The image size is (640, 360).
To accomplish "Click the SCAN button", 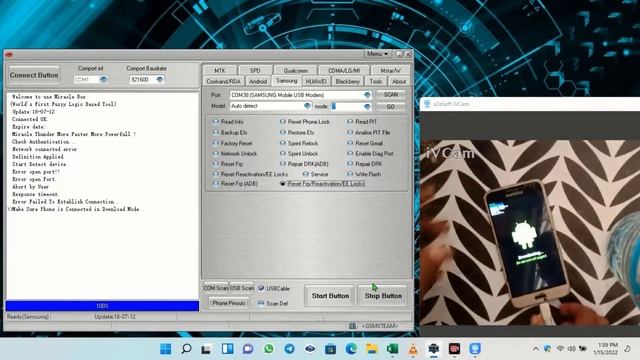I will (391, 94).
